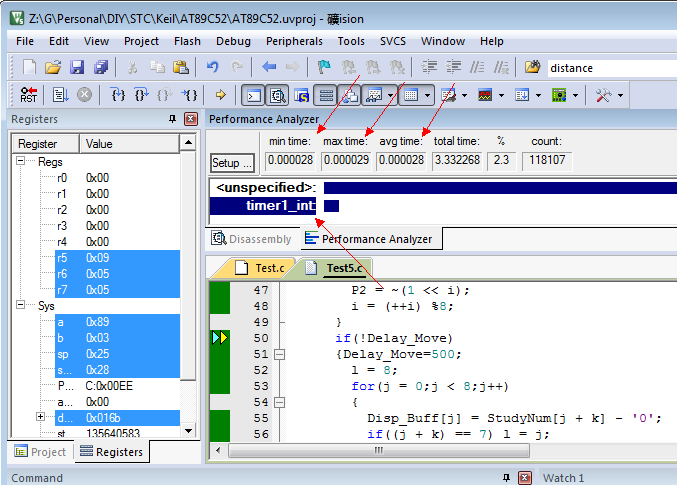Click the Open file folder icon
This screenshot has width=677, height=485.
[x=53, y=67]
